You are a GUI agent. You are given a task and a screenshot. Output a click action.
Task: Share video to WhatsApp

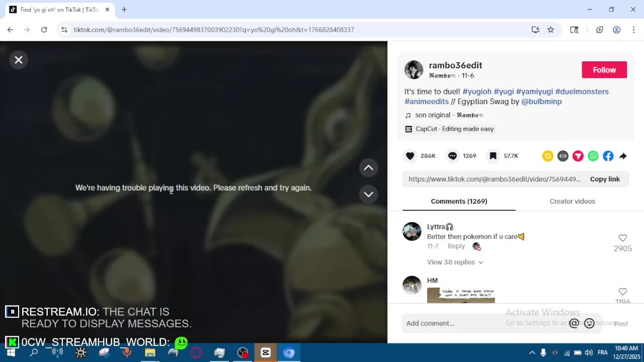pos(593,156)
